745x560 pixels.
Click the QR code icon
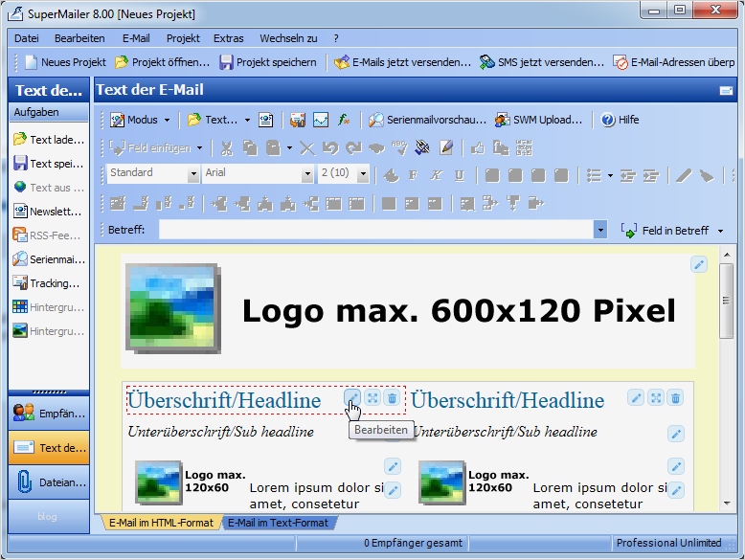click(524, 148)
